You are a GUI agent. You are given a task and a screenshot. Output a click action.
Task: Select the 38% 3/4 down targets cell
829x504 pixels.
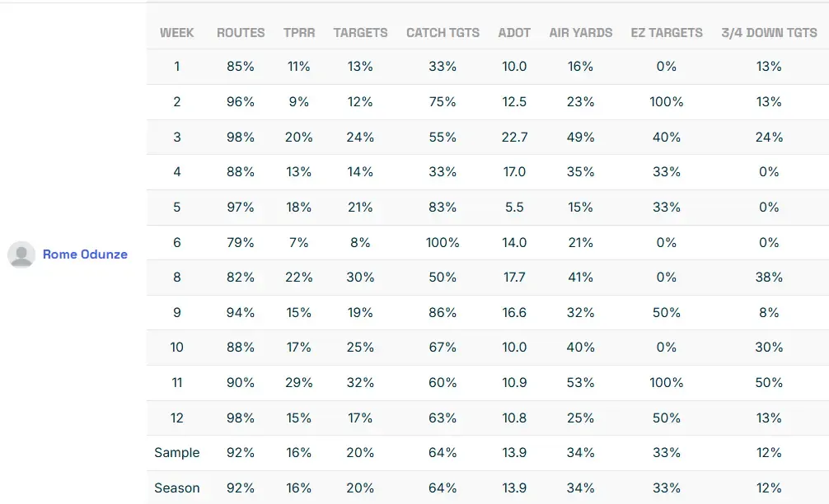(769, 278)
